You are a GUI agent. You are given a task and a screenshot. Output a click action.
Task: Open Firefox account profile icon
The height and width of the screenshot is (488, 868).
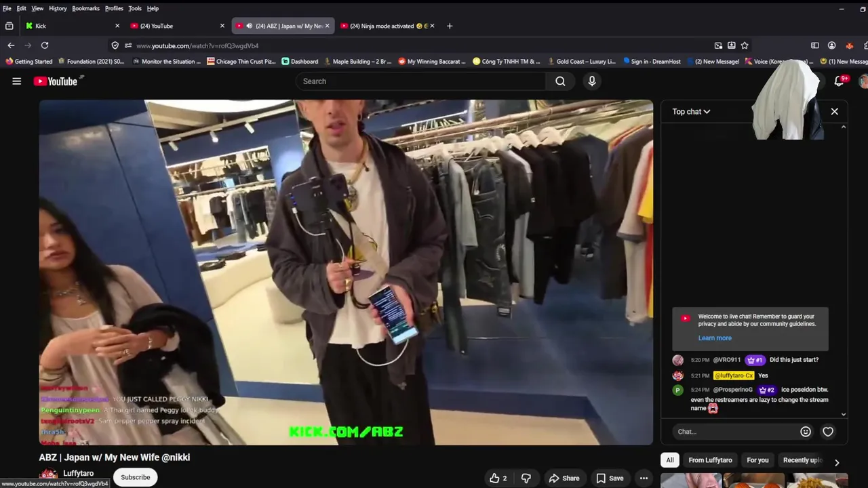point(831,45)
